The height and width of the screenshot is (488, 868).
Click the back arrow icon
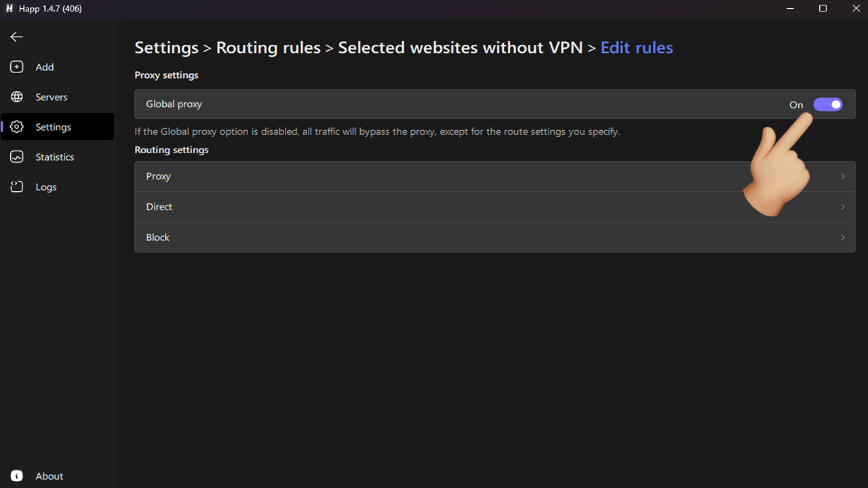click(x=16, y=37)
